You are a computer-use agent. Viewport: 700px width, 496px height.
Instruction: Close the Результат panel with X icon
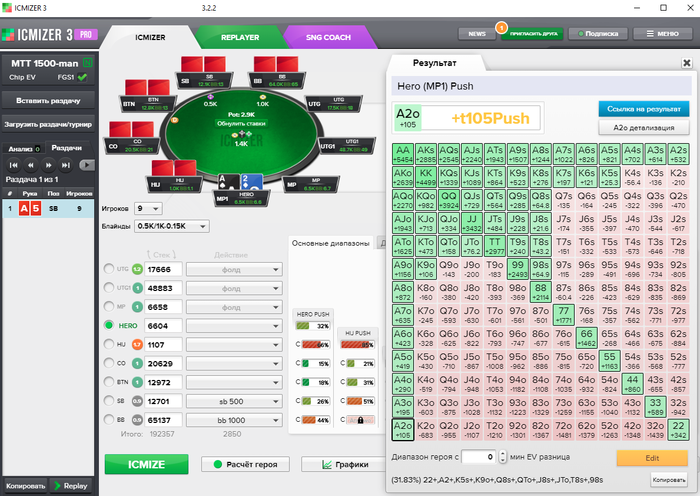tap(687, 63)
